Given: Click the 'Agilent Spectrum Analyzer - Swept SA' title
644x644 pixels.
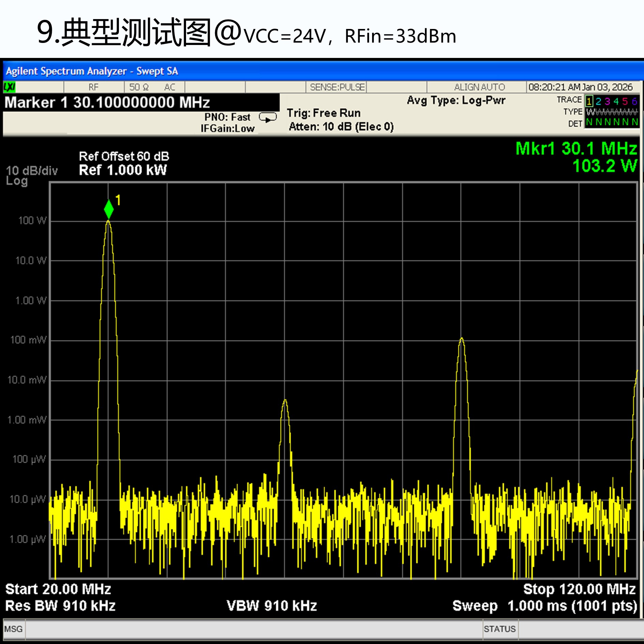Looking at the screenshot, I should (x=92, y=71).
